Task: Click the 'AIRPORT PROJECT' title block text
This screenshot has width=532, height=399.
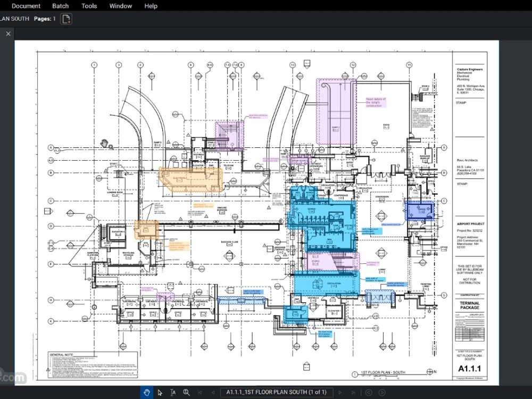Action: click(x=471, y=224)
